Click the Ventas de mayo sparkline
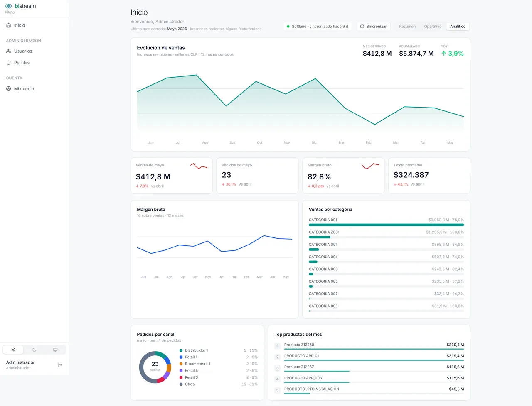This screenshot has width=532, height=406. pos(199,166)
